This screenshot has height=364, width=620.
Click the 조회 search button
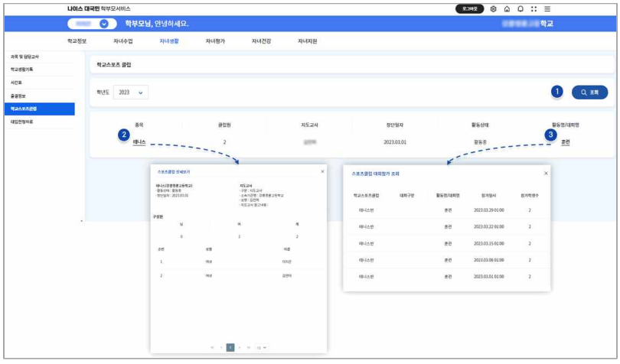click(x=589, y=92)
